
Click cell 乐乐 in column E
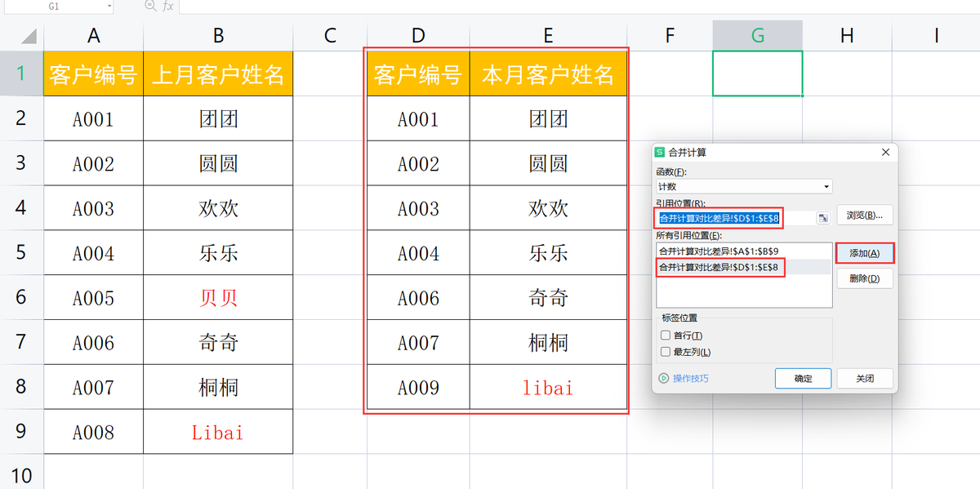pyautogui.click(x=548, y=253)
